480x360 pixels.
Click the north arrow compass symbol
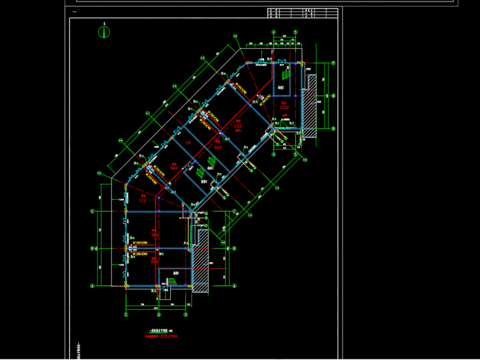pos(104,32)
